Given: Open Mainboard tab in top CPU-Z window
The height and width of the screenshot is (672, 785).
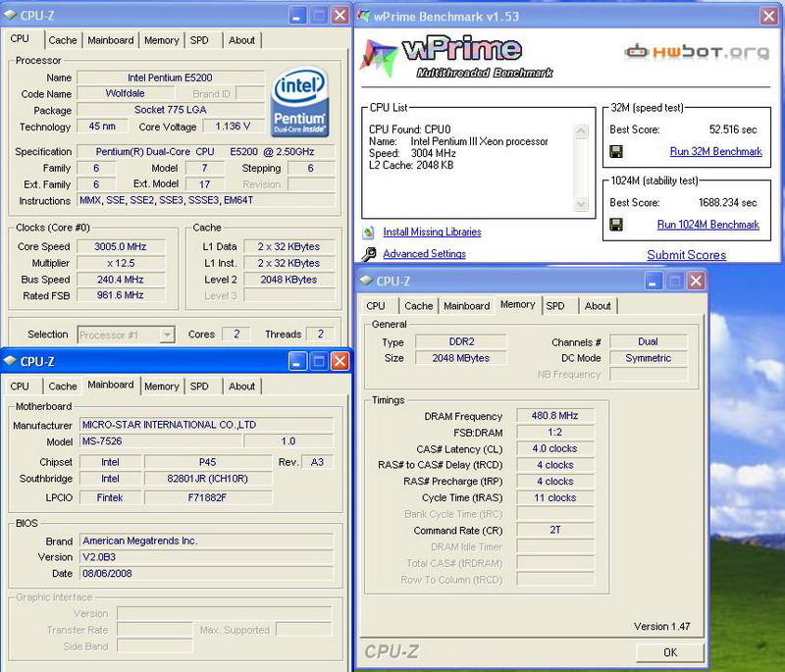Looking at the screenshot, I should (111, 40).
